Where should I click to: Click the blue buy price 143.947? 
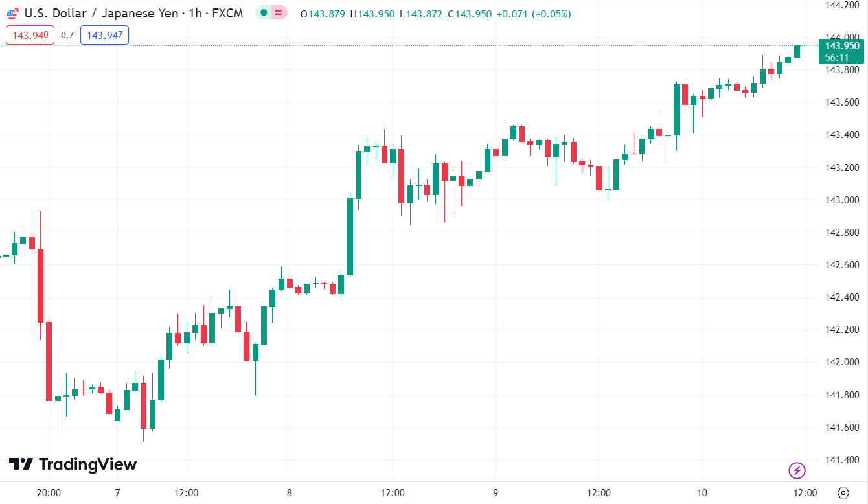(x=104, y=35)
